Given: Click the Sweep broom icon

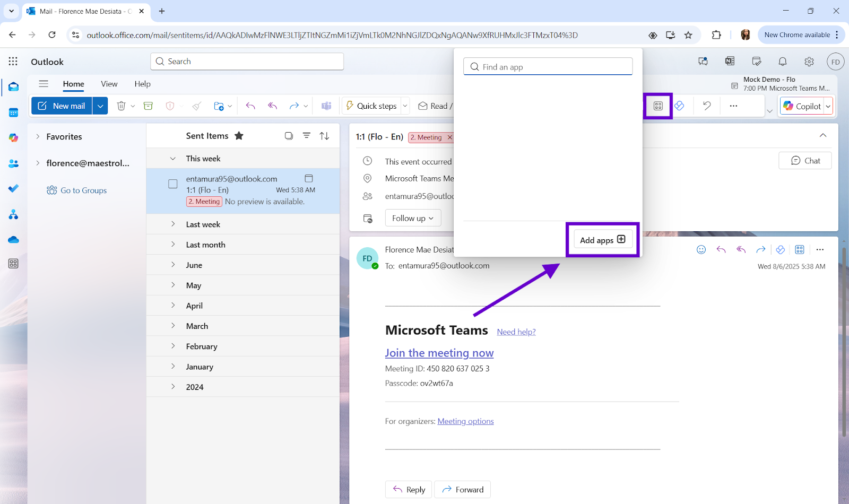Looking at the screenshot, I should 197,106.
